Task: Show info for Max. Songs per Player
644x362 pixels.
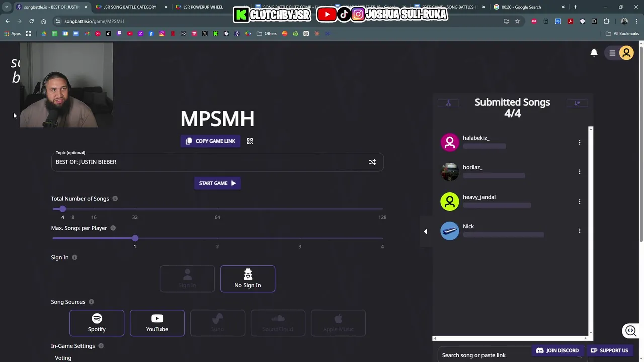Action: click(x=113, y=228)
